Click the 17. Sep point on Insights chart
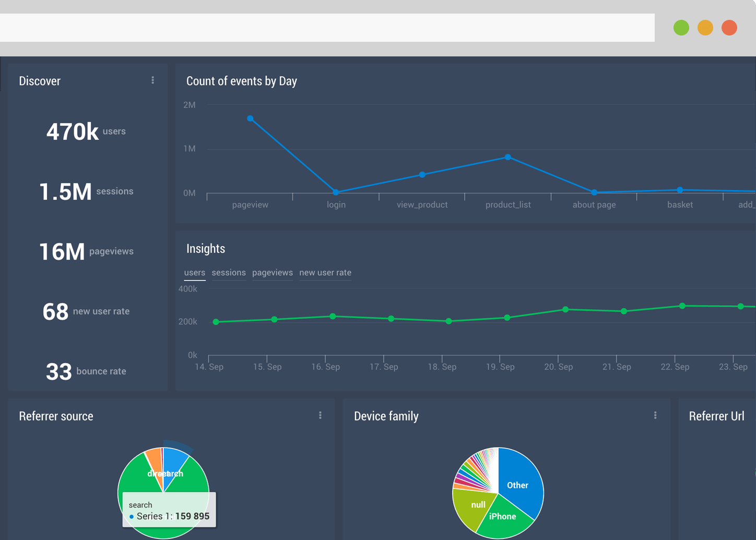Screen dimensions: 756x540 point(392,319)
